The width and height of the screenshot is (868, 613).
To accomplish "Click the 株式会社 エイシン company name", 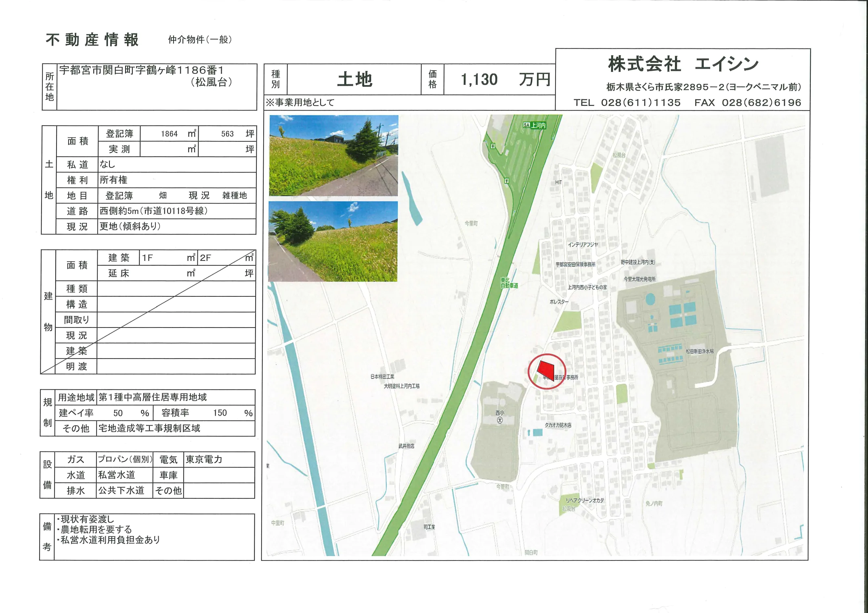I will tap(683, 65).
